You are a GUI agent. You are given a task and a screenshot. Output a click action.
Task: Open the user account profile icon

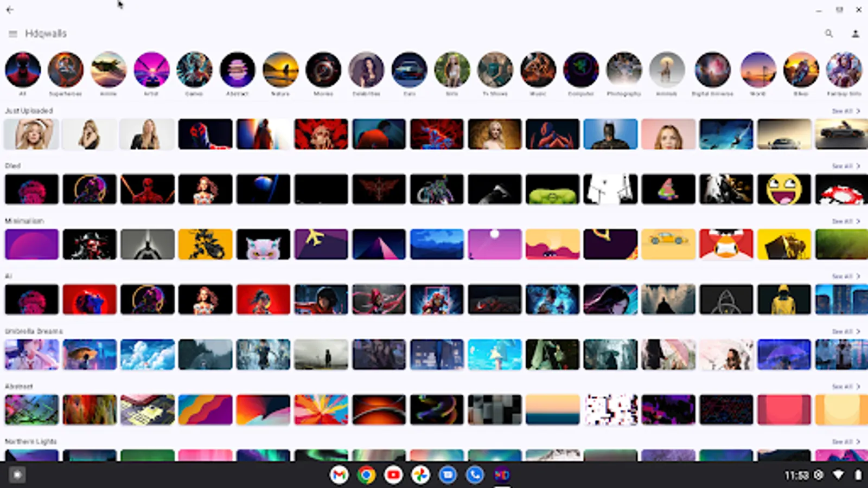coord(856,34)
